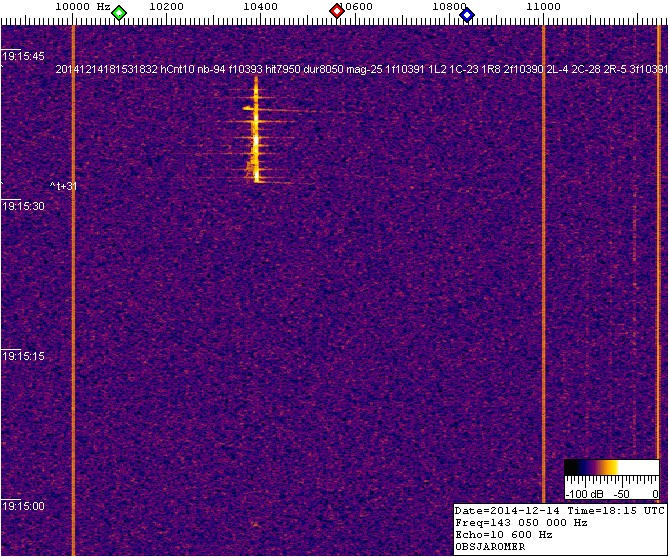Viewport: 669px width, 557px height.
Task: Click the red diamond frequency marker
Action: 337,12
